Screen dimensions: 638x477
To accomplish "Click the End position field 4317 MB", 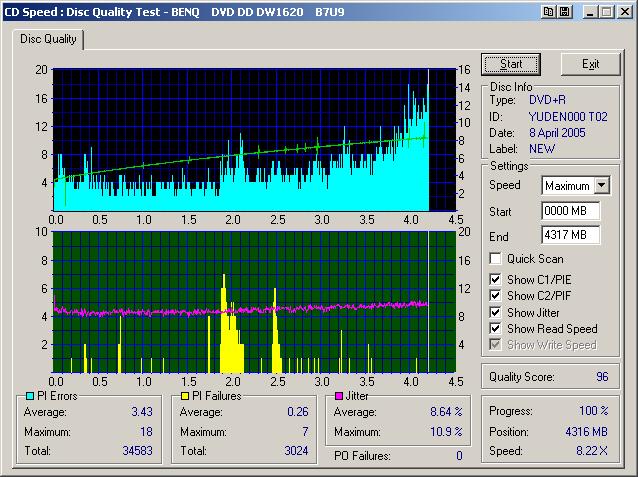I will point(570,235).
